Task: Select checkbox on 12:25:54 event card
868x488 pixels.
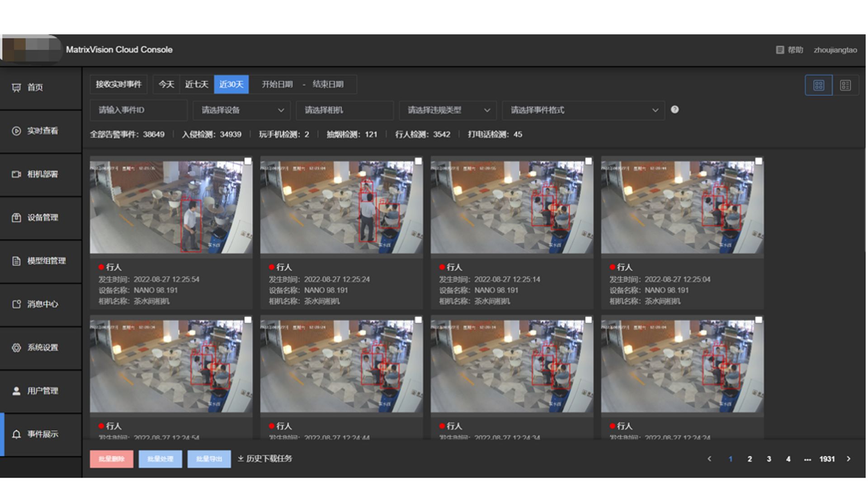Action: pos(248,161)
